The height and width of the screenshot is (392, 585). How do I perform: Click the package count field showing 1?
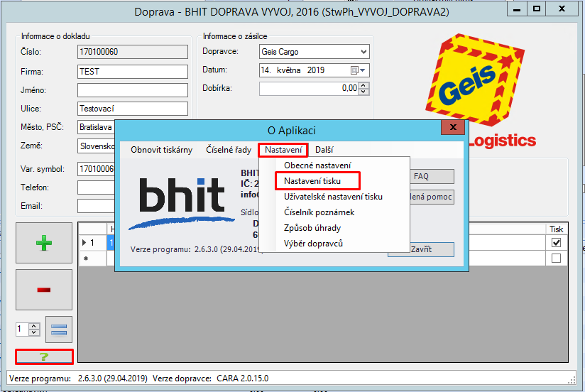pos(23,329)
